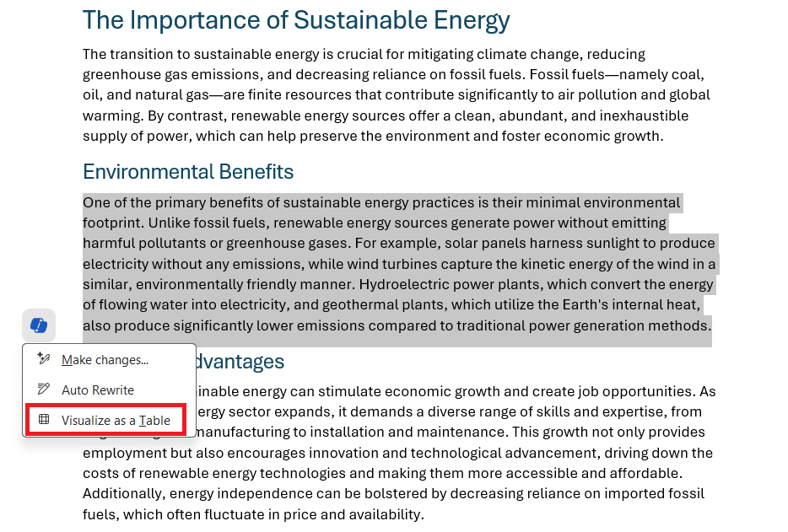Select Auto Rewrite from the Copilot menu
This screenshot has height=532, width=788.
(98, 390)
